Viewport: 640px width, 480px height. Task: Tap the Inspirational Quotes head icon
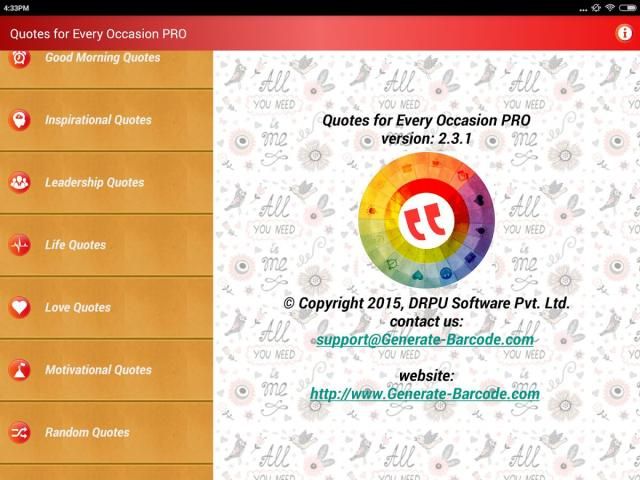(x=19, y=120)
